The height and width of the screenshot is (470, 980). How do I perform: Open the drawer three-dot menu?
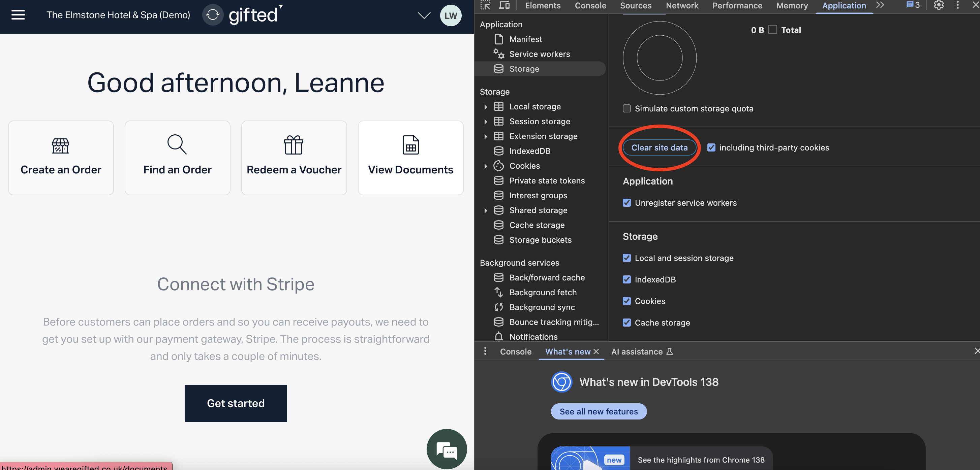coord(485,351)
